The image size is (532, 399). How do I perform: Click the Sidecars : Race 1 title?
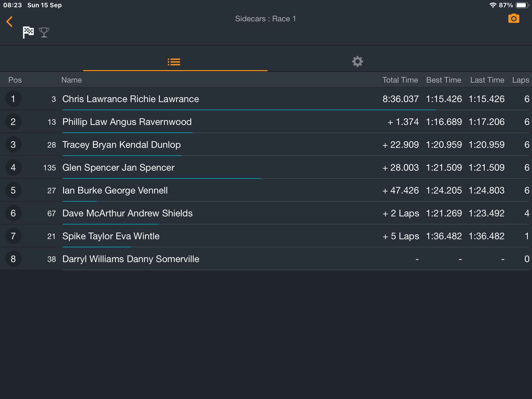coord(265,19)
